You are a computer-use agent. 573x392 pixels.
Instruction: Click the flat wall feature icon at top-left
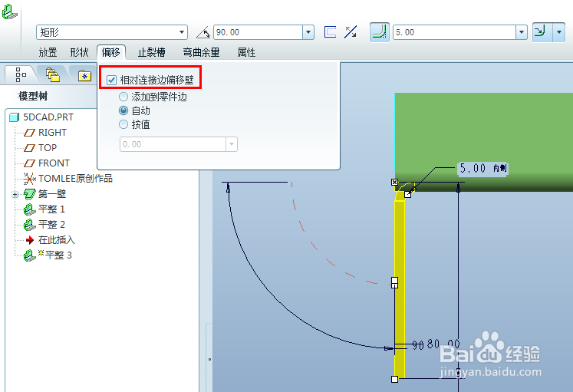[9, 12]
